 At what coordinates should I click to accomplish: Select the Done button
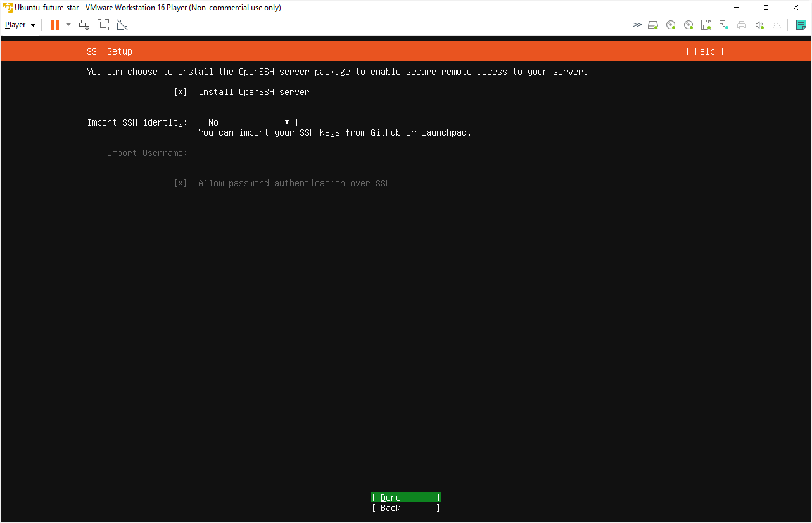406,498
